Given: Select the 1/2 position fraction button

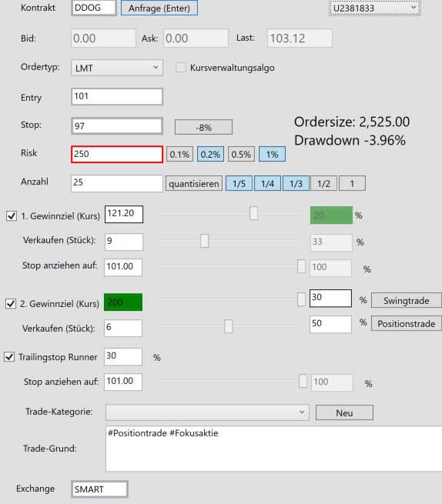Looking at the screenshot, I should [323, 184].
